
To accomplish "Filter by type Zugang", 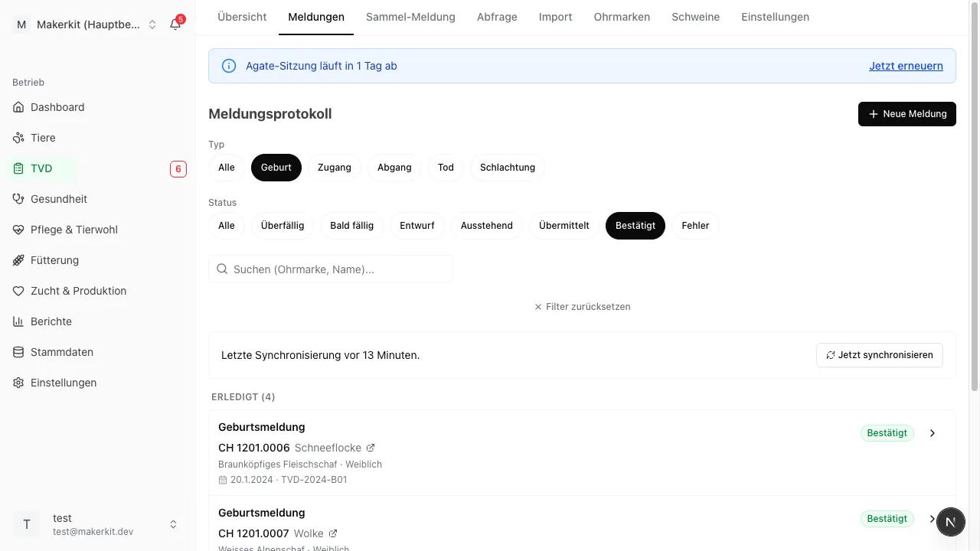I will [x=335, y=168].
